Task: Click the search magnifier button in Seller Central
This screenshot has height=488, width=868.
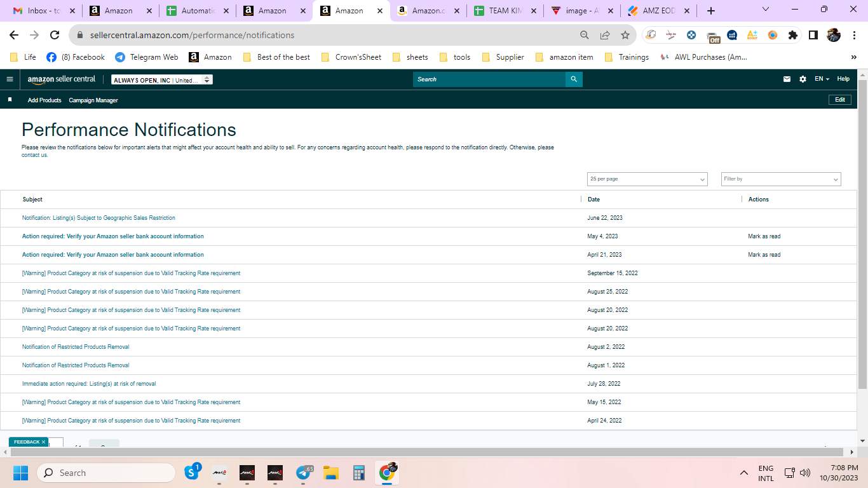Action: pyautogui.click(x=574, y=79)
